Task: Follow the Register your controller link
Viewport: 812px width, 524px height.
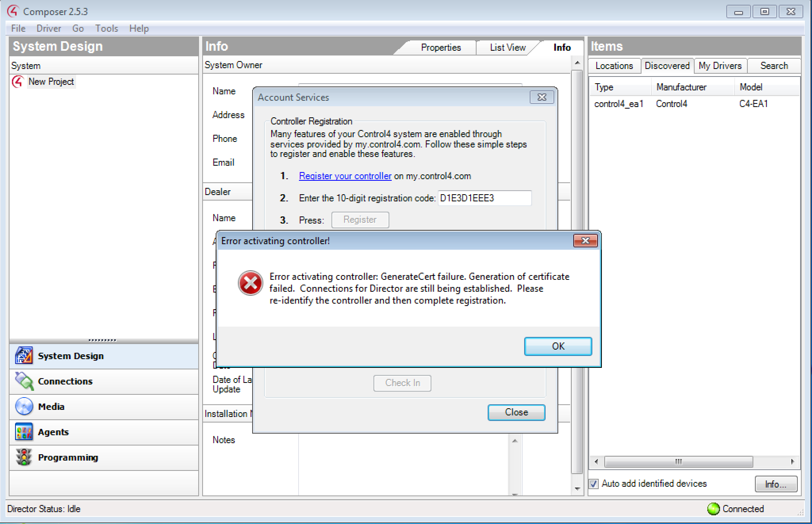Action: [x=345, y=176]
